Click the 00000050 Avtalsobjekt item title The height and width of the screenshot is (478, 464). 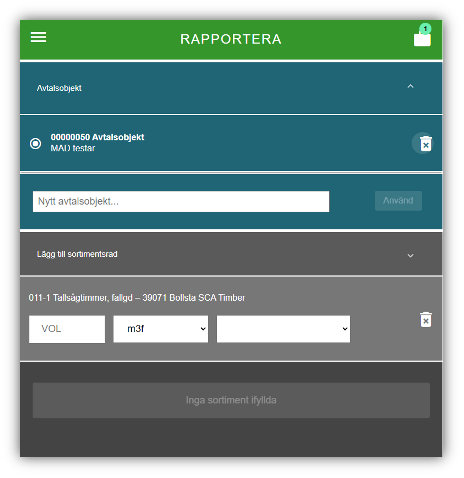(x=97, y=137)
